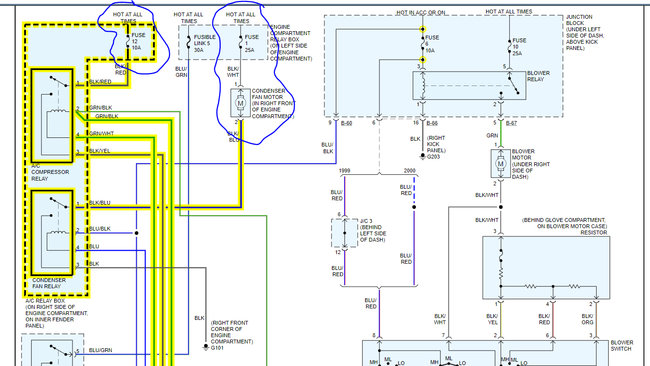This screenshot has width=650, height=366.
Task: Click the blower motor M symbol
Action: [x=500, y=164]
